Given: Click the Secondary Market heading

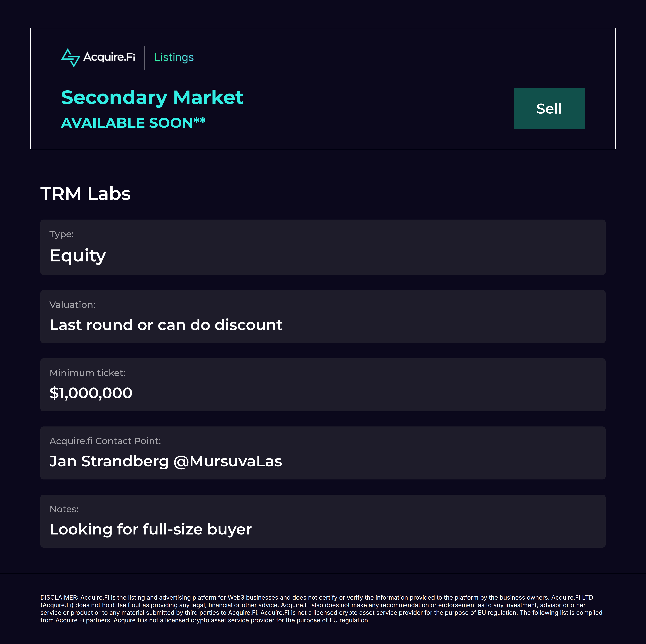Looking at the screenshot, I should click(152, 98).
